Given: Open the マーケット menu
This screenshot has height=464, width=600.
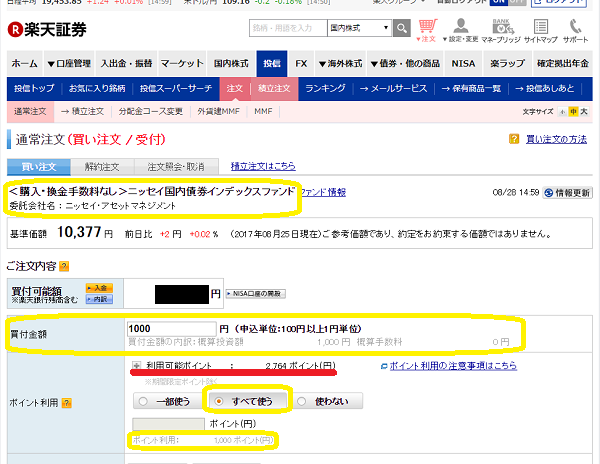Looking at the screenshot, I should point(182,63).
